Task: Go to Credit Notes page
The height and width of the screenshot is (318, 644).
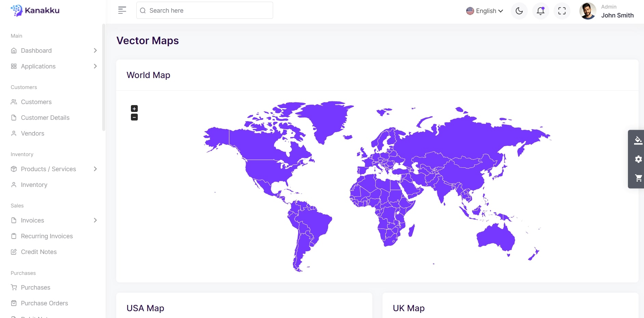Action: (39, 252)
